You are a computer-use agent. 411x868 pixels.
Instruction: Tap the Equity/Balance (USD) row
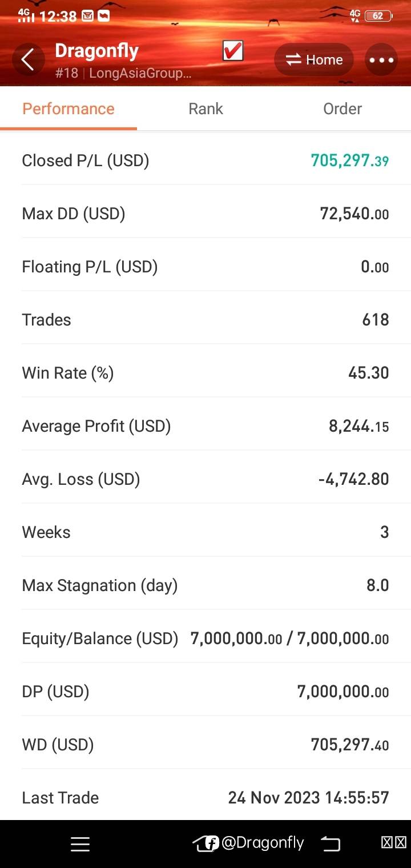[x=205, y=638]
